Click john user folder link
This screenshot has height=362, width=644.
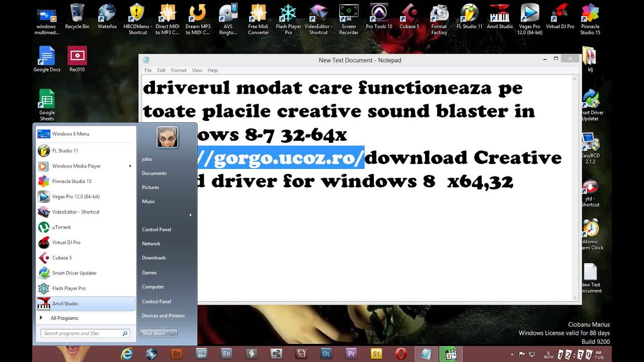click(x=147, y=159)
